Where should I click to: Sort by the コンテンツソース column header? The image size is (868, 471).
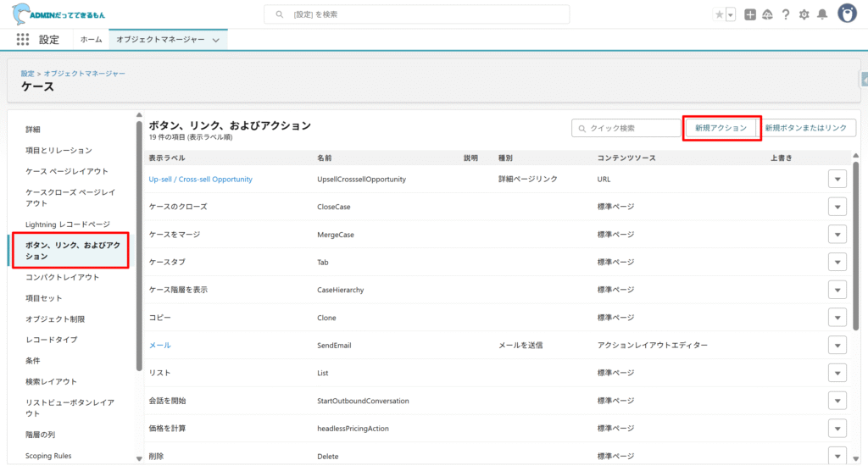626,158
